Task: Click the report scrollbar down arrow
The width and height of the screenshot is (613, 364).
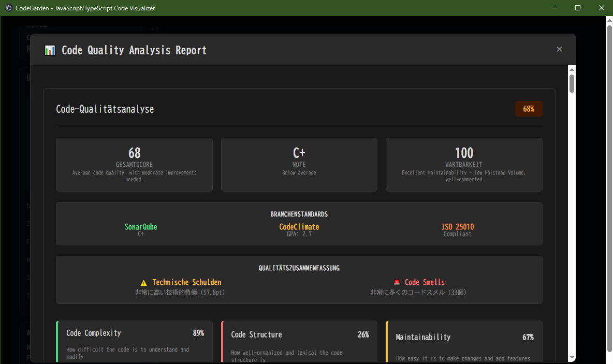Action: [x=572, y=357]
